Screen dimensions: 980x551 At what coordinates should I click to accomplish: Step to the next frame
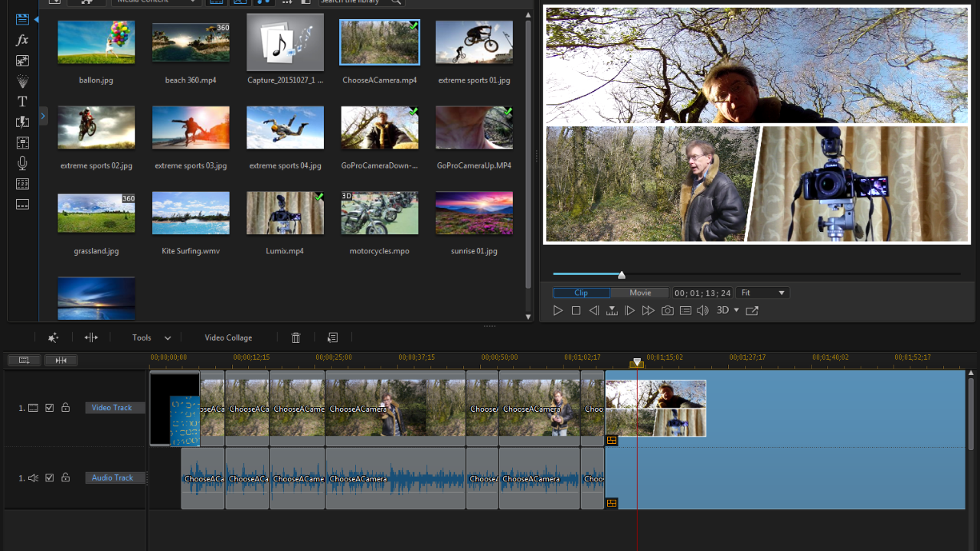point(630,311)
